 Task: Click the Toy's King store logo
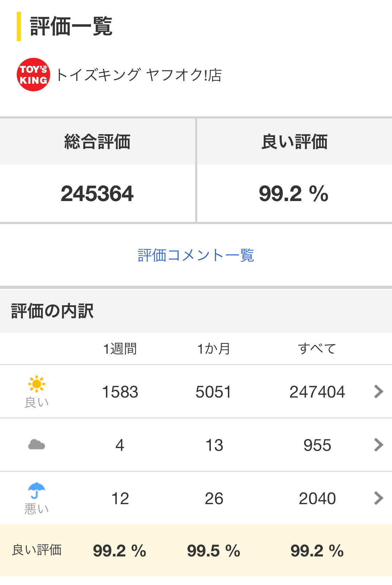[33, 75]
